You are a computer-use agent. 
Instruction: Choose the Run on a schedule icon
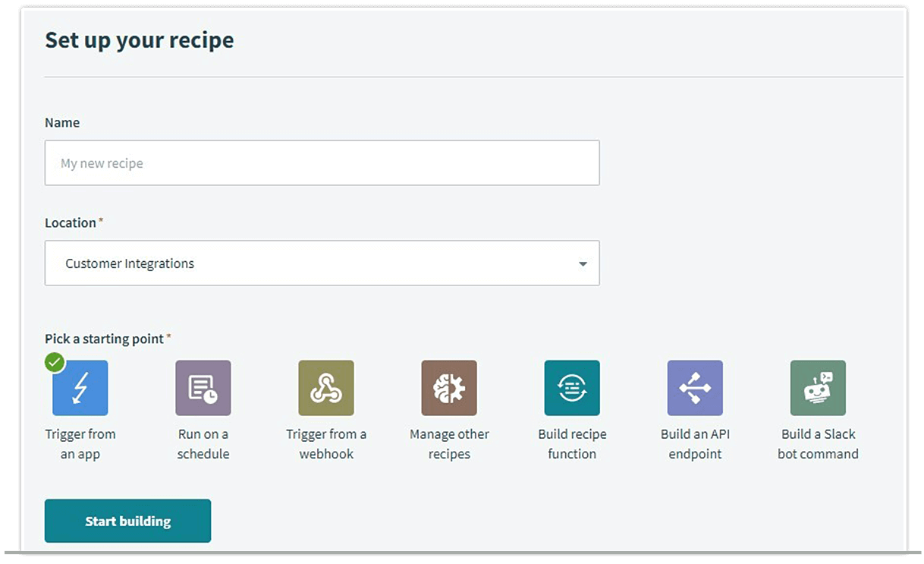tap(203, 387)
